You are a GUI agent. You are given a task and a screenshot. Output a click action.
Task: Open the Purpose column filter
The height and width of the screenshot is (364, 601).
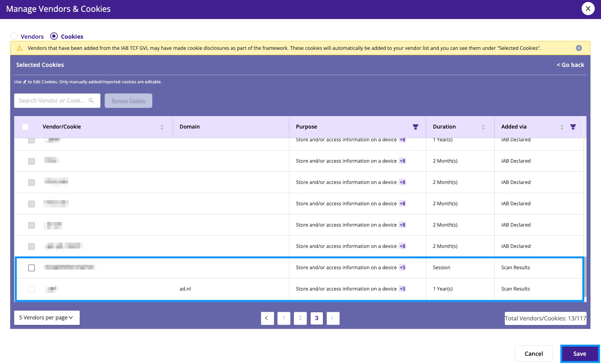[x=416, y=127]
